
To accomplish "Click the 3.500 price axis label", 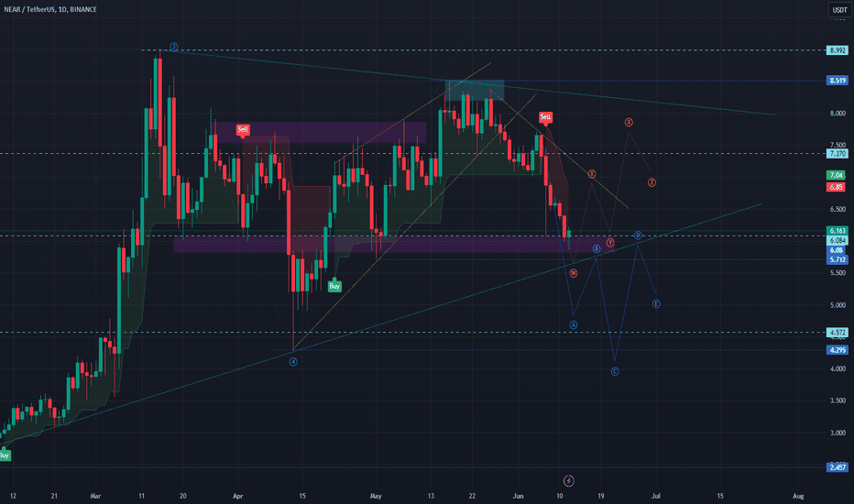I will click(838, 400).
